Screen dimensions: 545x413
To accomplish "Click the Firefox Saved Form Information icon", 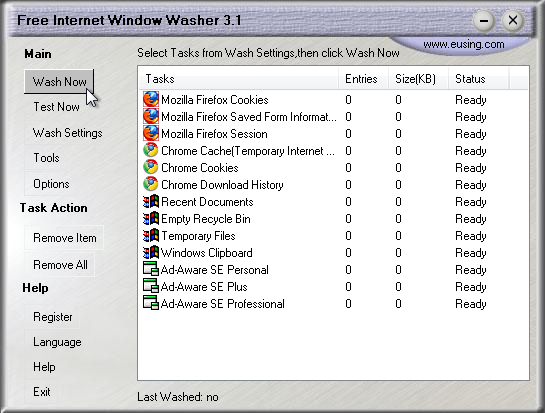I will (151, 116).
